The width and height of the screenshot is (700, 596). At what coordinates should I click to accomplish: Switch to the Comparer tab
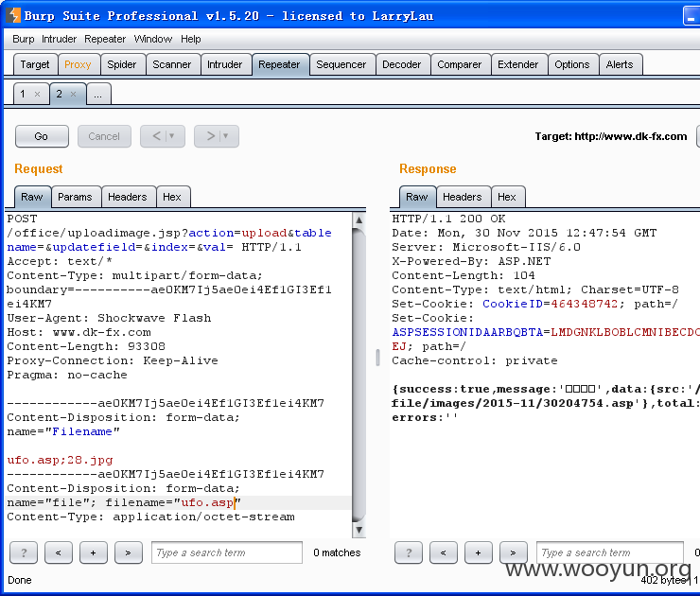tap(460, 64)
